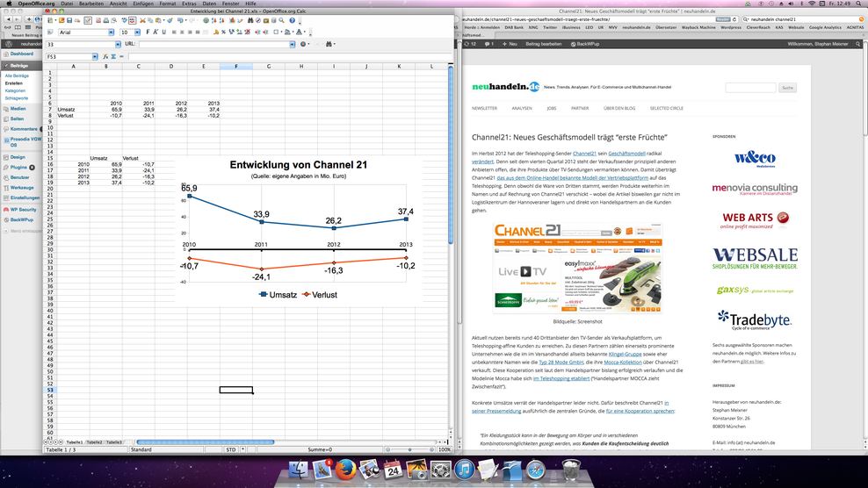Open Paste icon dropdown arrow

tap(164, 20)
